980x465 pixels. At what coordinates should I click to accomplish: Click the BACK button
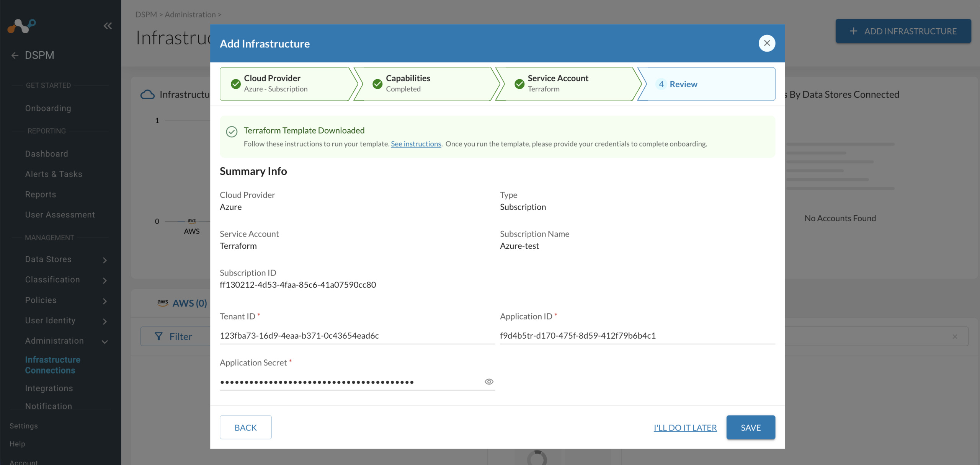click(246, 427)
